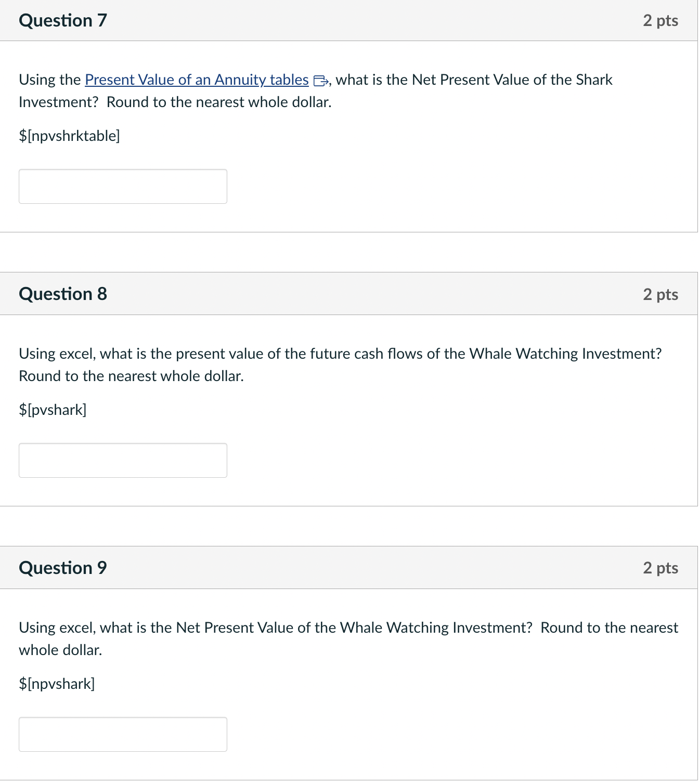This screenshot has height=784, width=699.
Task: Select the underlined annuity tables hyperlink text
Action: click(x=196, y=81)
